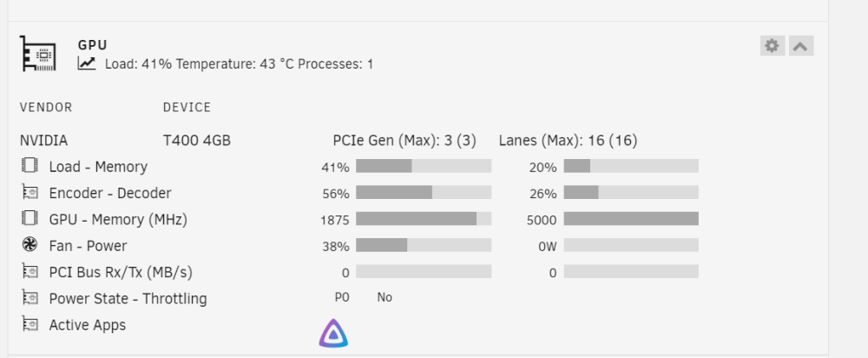Click the PCI Bus Rx/Tx card icon
This screenshot has height=358, width=868.
[x=30, y=271]
